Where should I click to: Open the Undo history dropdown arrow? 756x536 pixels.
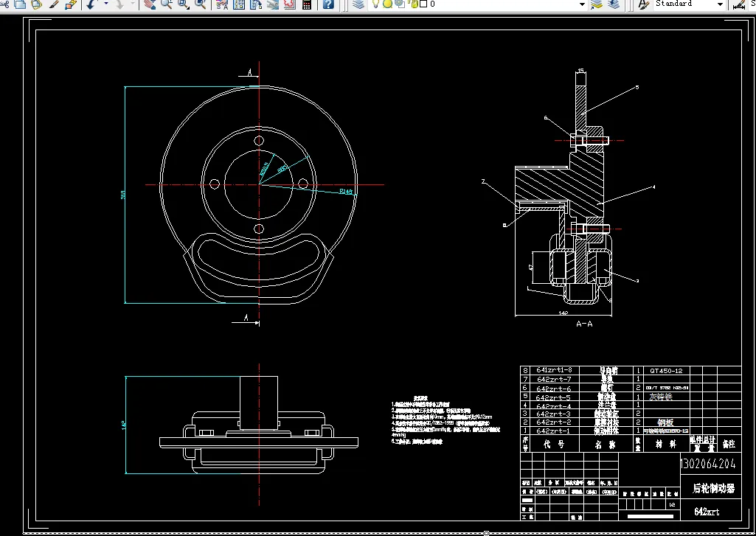(x=105, y=4)
